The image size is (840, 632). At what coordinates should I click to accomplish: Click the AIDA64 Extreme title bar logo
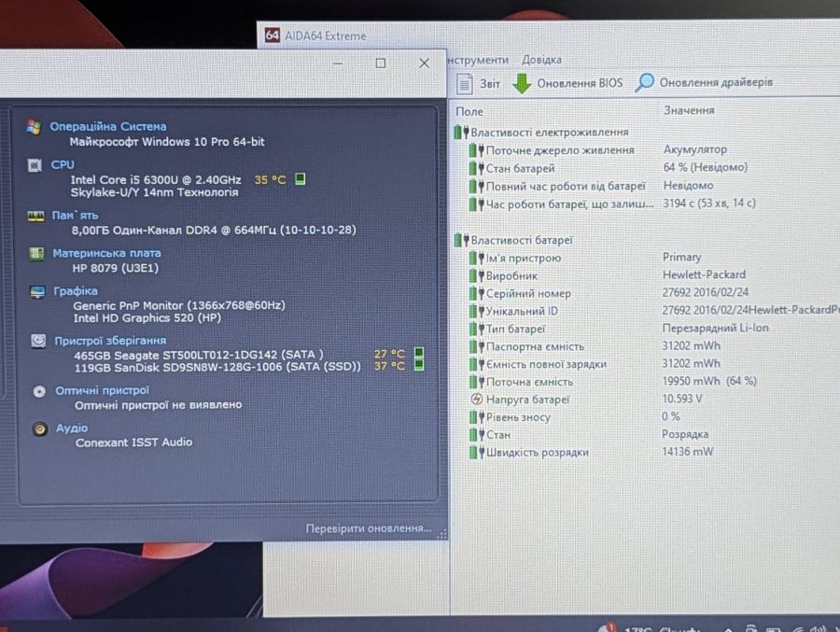coord(273,35)
